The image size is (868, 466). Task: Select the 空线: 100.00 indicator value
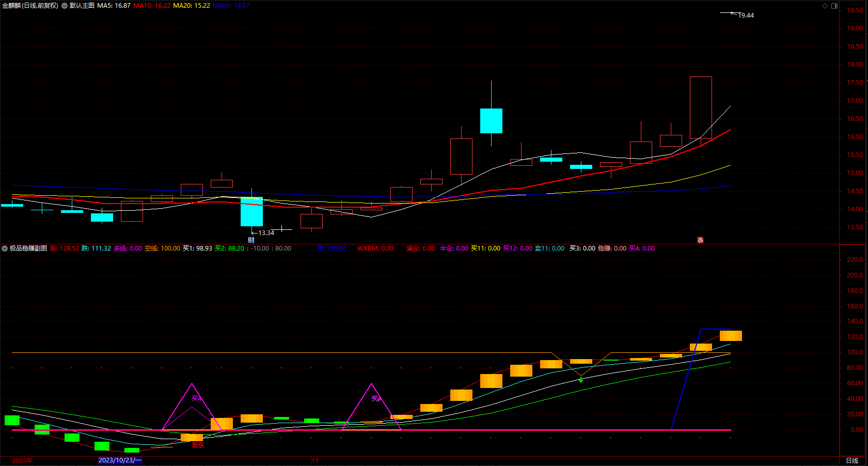pos(163,248)
